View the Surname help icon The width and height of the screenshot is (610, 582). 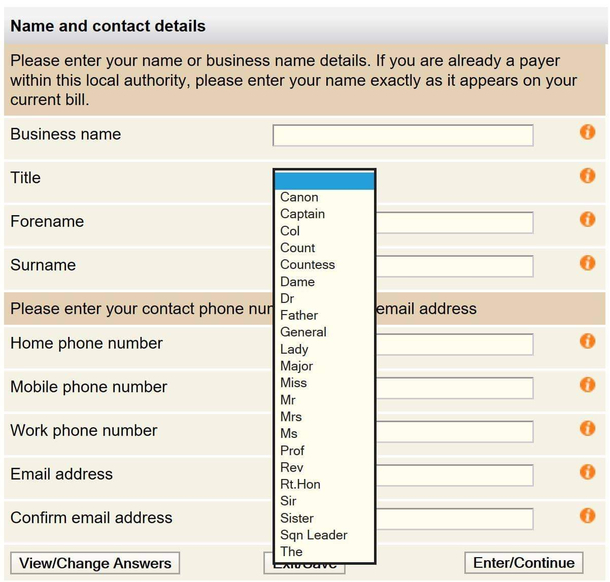coord(587,263)
